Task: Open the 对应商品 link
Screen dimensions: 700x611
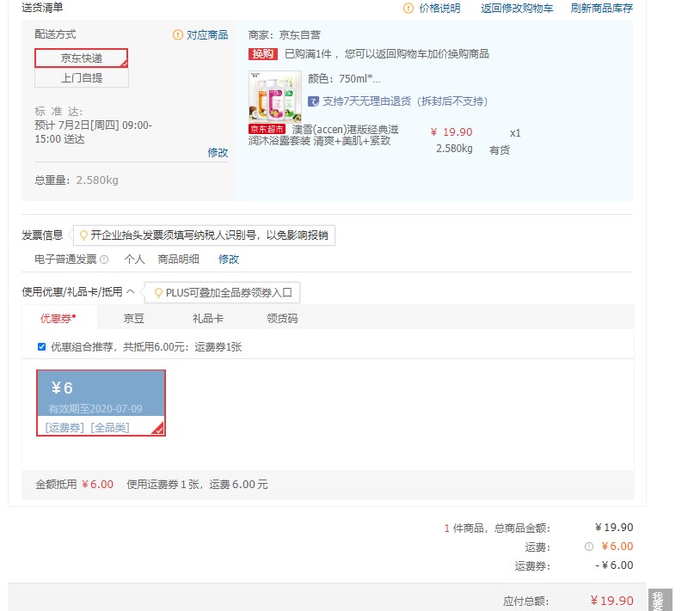Action: point(207,34)
